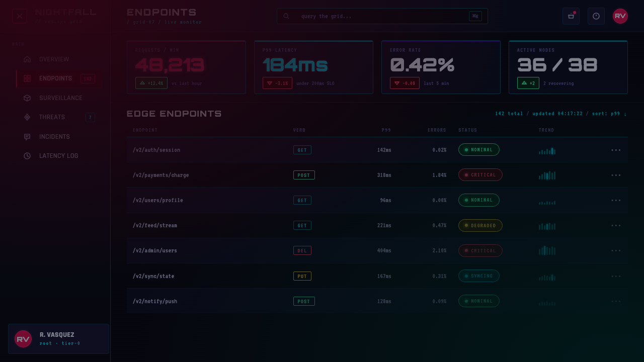Screen dimensions: 644x362
Task: Sort by Errors column header
Action: pos(437,130)
